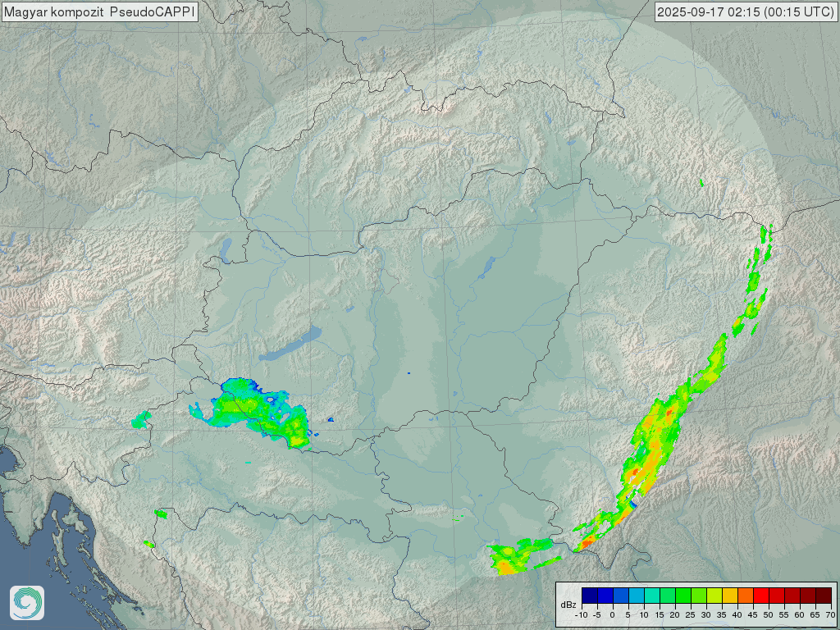
Task: Select the bright red swatch between 45 and 50
Action: click(761, 596)
